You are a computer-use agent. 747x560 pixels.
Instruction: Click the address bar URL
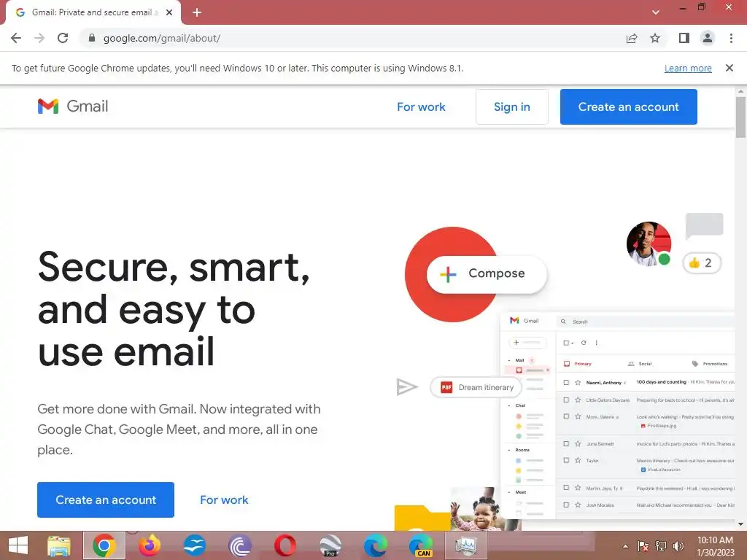pyautogui.click(x=161, y=38)
